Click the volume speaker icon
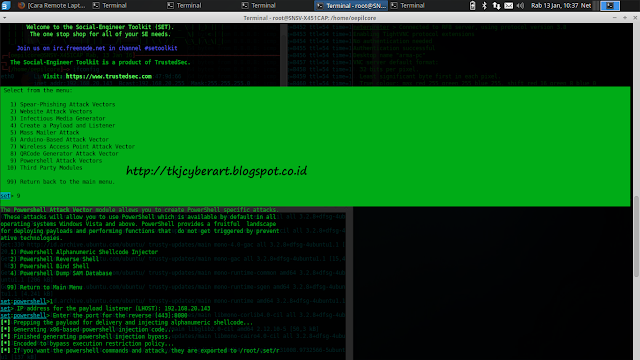Image resolution: width=640 pixels, height=360 pixels. tap(520, 5)
